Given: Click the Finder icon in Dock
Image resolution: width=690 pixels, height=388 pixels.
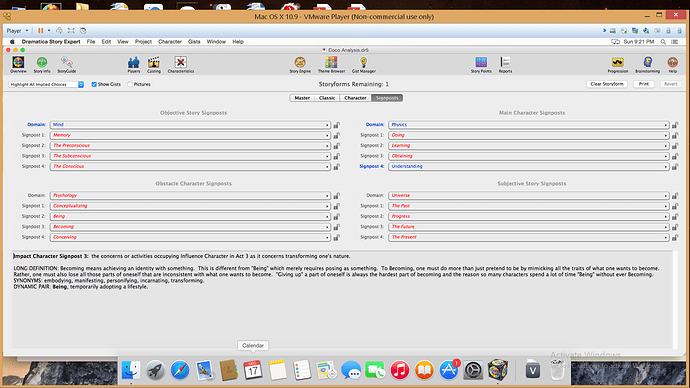Looking at the screenshot, I should point(131,370).
